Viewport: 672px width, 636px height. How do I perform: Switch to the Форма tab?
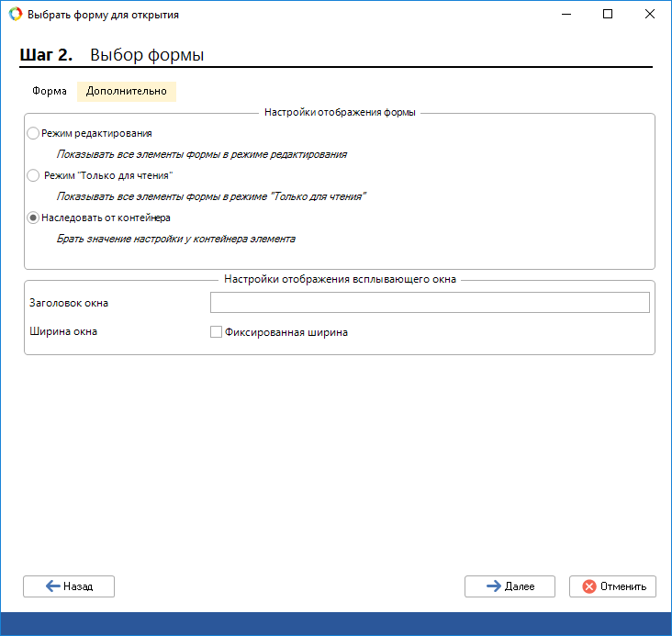(50, 91)
